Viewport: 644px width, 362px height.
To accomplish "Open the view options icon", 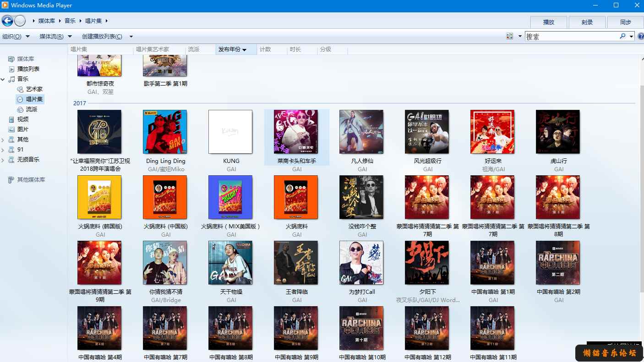I will coord(510,36).
